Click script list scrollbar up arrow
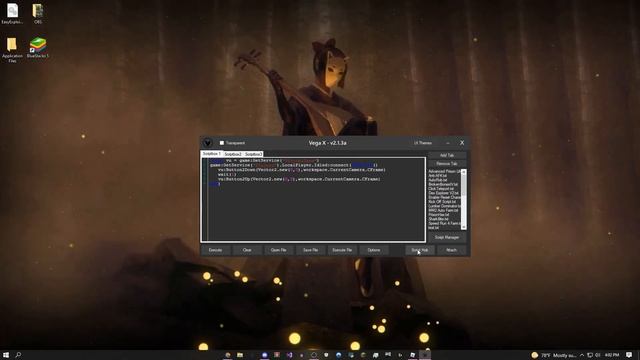The width and height of the screenshot is (640, 360). click(464, 171)
